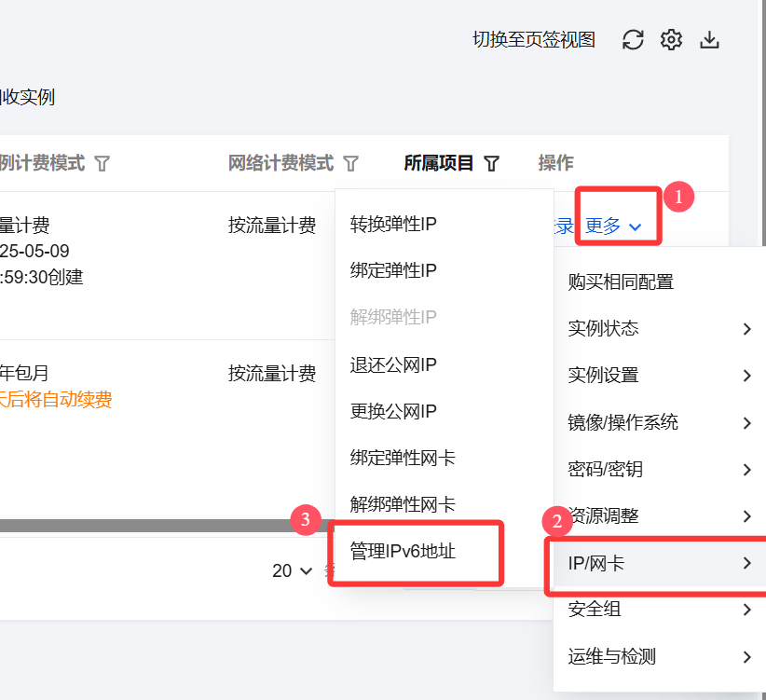Click 按流量计费 in the first row
The height and width of the screenshot is (700, 766).
272,226
